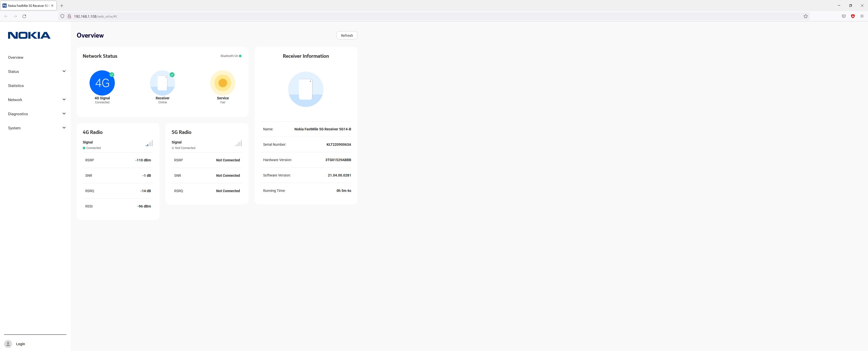
Task: Click the Bluetooth On green indicator
Action: point(240,56)
